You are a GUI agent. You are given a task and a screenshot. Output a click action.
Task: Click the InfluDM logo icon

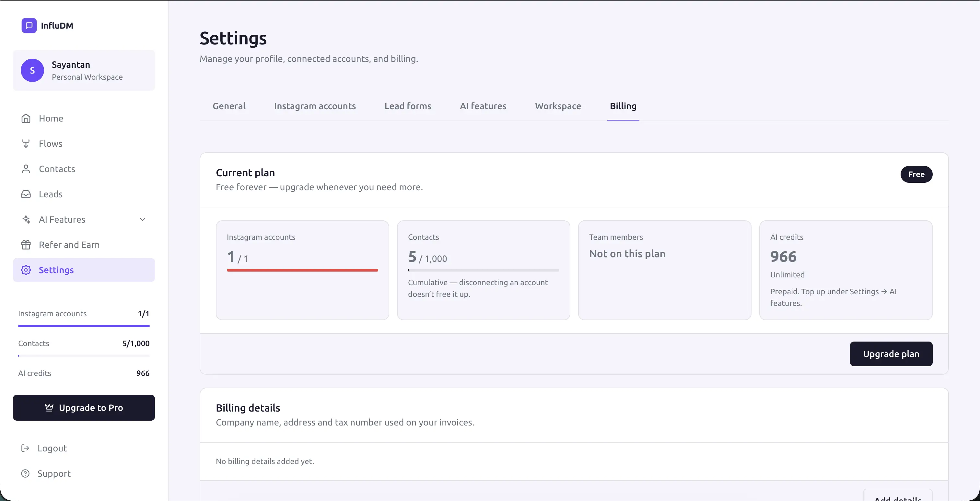pos(29,26)
